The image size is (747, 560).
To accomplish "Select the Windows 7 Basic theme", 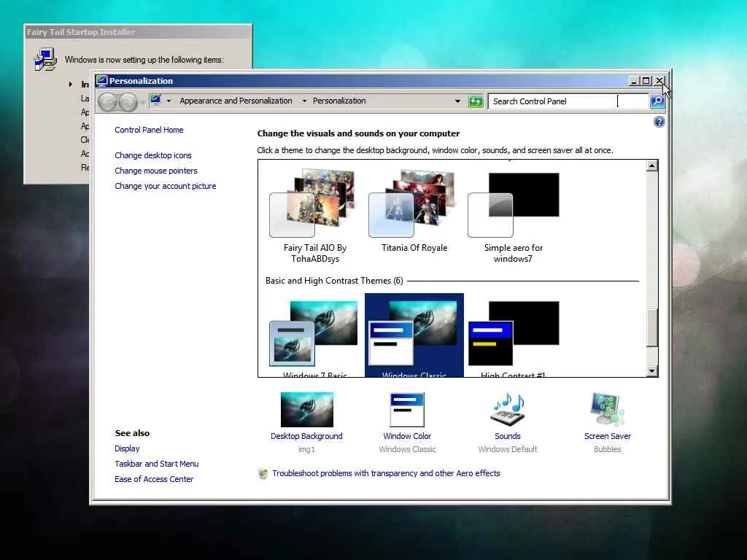I will (315, 337).
